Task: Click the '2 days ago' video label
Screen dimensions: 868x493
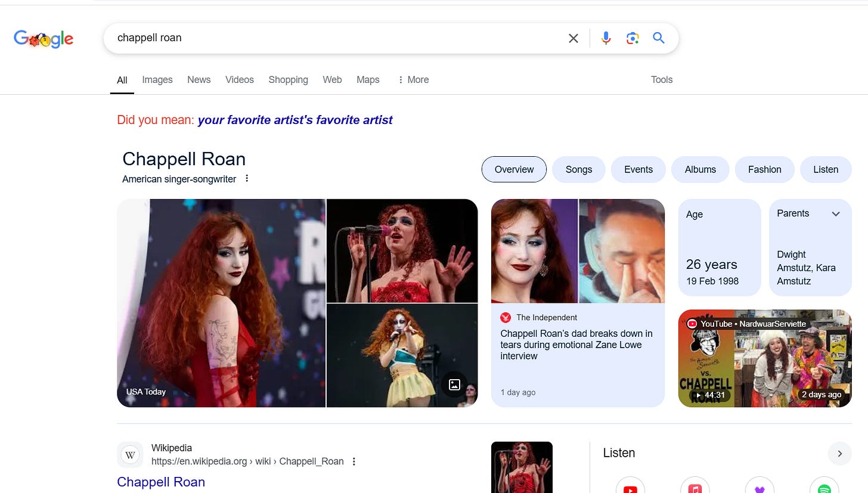Action: coord(821,395)
